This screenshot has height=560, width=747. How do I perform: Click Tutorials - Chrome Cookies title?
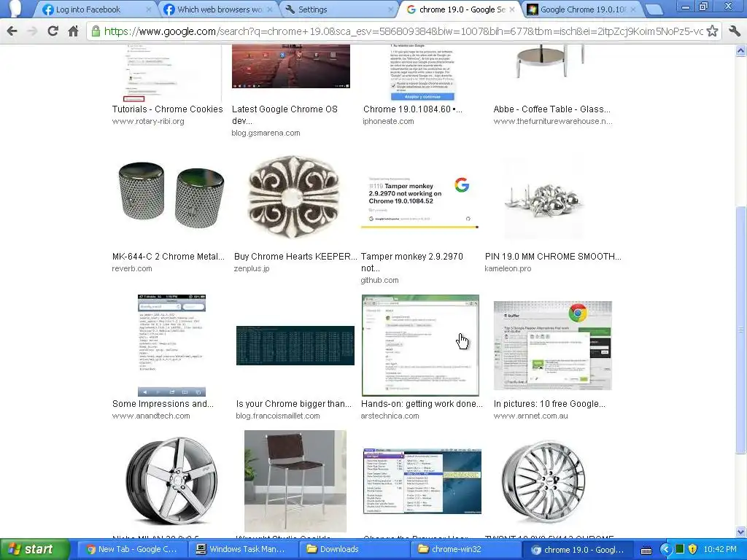[167, 109]
